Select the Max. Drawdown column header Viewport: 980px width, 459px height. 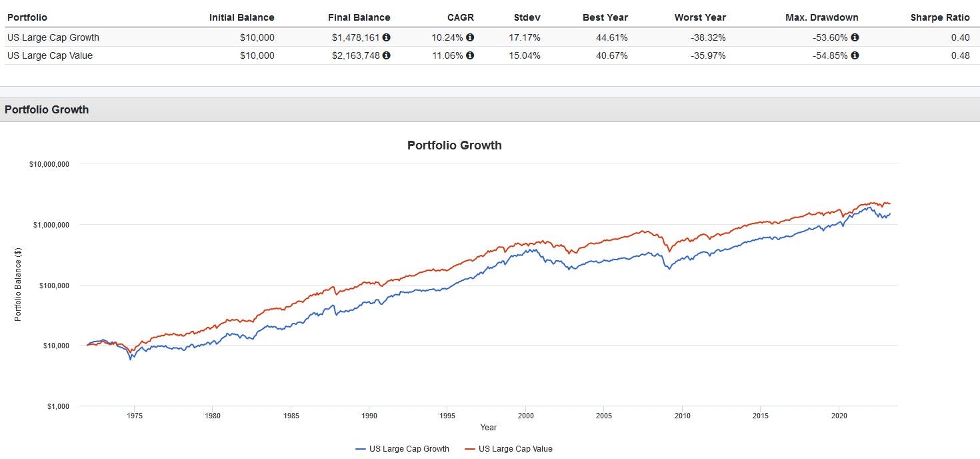(822, 17)
